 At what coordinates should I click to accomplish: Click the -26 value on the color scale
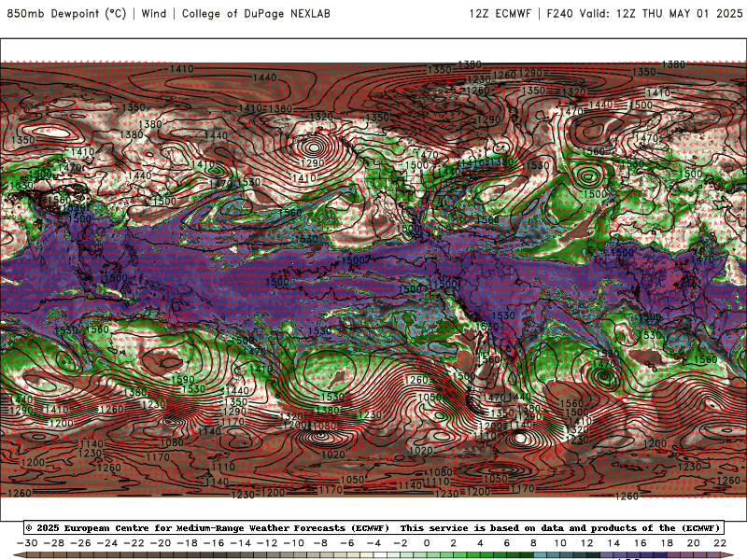(80, 543)
